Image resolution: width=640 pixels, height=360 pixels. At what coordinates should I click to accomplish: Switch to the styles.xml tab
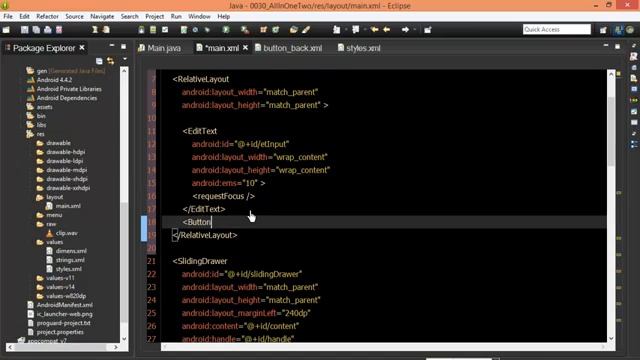359,48
